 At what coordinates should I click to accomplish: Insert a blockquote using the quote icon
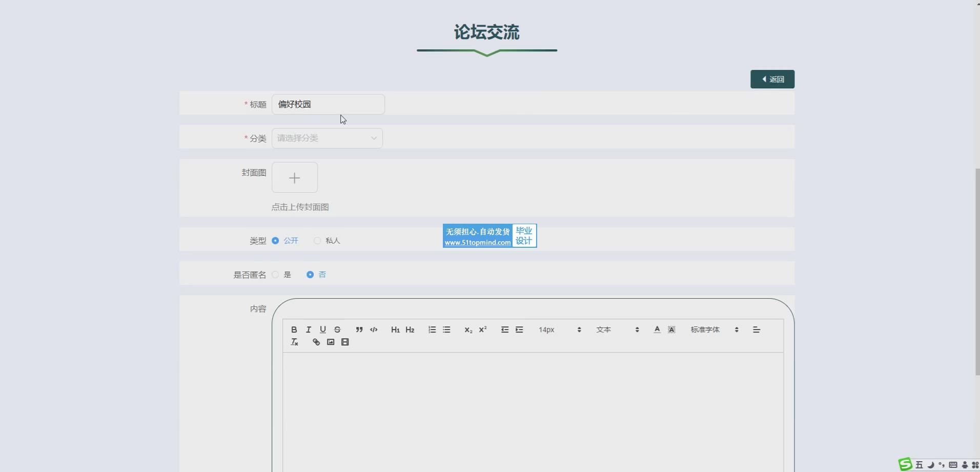pos(359,330)
